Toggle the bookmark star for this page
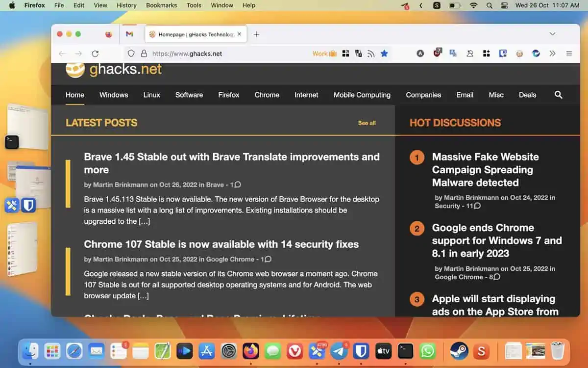Viewport: 588px width, 368px height. [384, 53]
